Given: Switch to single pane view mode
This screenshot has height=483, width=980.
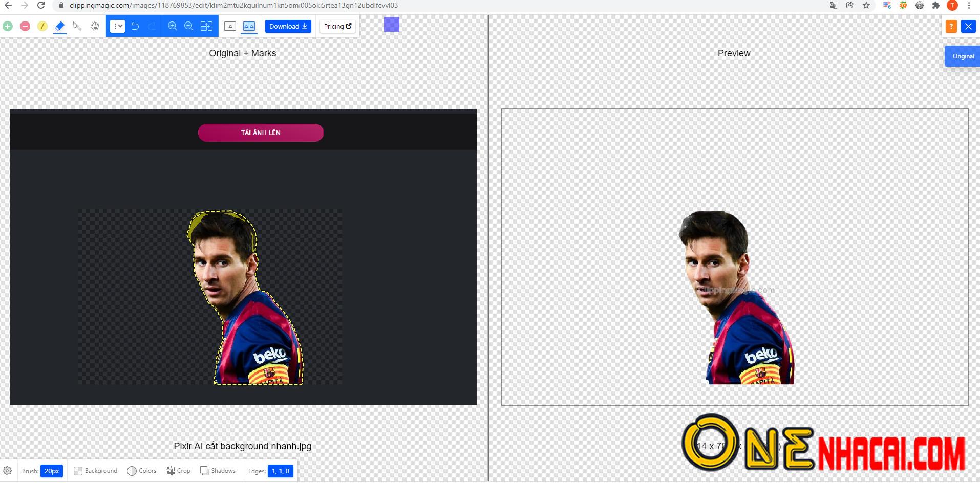Looking at the screenshot, I should point(230,26).
